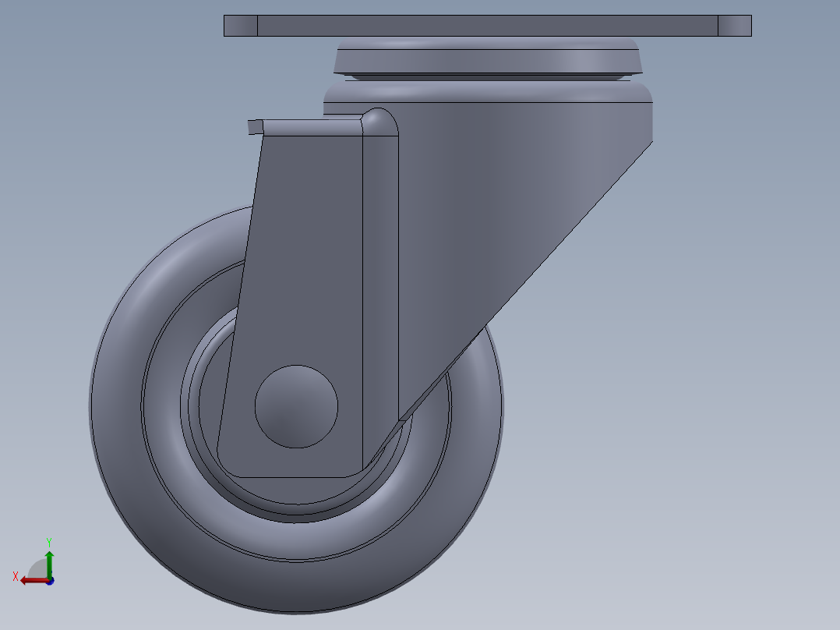The width and height of the screenshot is (840, 630).
Task: Click the Y axis label
Action: [49, 542]
